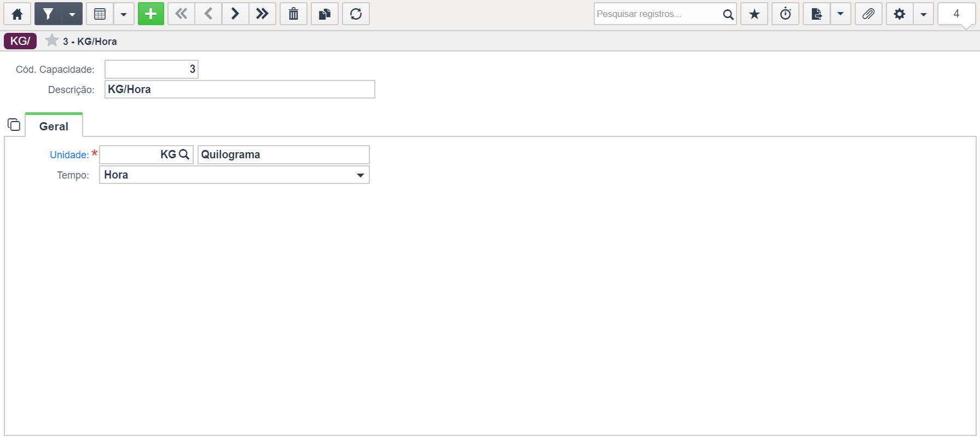The width and height of the screenshot is (980, 437).
Task: Mark 3 - KG/Hora as favorite
Action: [x=52, y=41]
